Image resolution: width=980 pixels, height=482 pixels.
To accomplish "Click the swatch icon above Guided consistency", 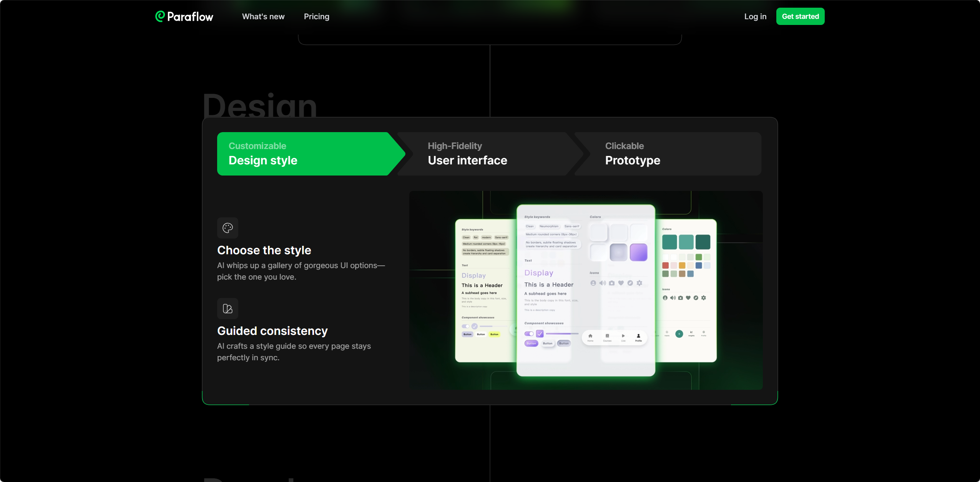I will [x=228, y=309].
